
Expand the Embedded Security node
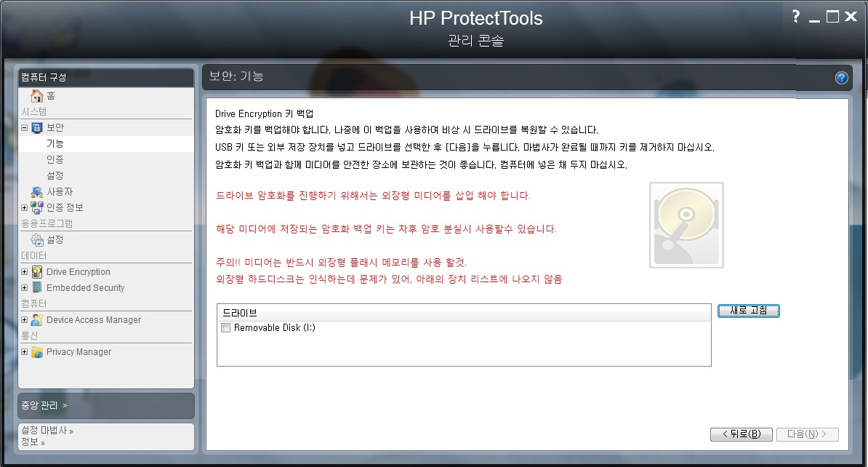25,288
